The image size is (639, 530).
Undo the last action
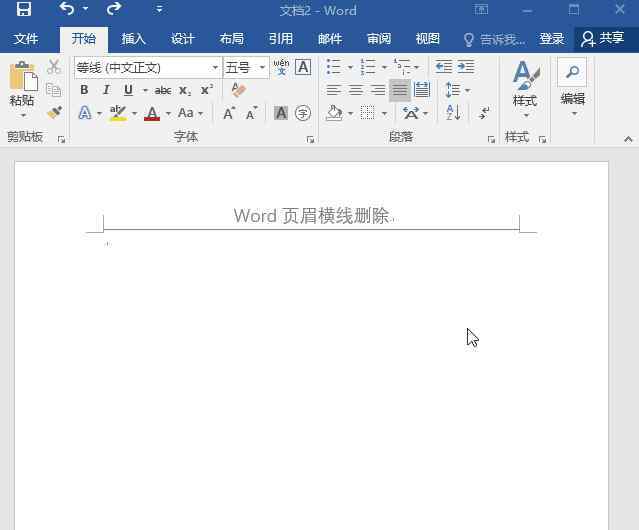click(x=66, y=9)
